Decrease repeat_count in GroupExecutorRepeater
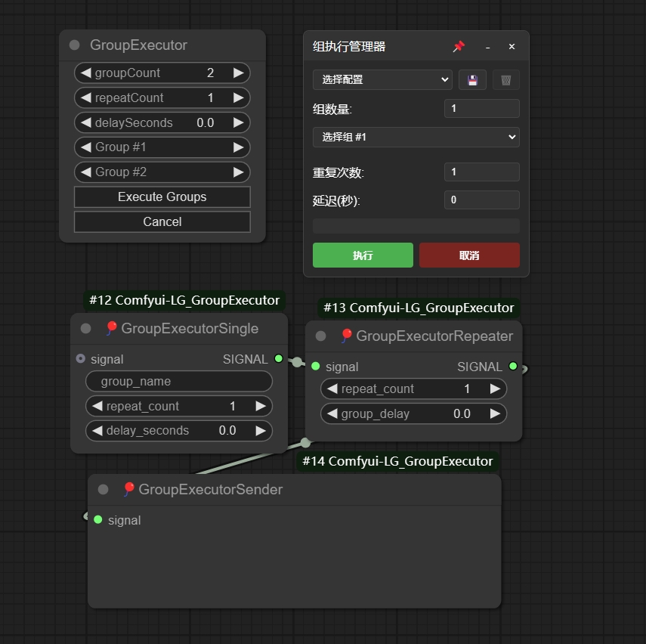646x644 pixels. tap(332, 389)
